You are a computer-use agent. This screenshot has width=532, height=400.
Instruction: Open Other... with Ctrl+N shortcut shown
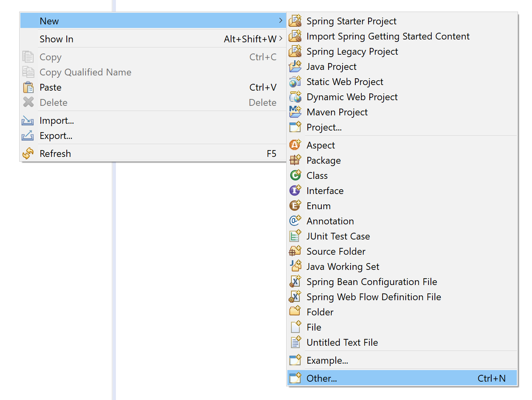[x=402, y=378]
